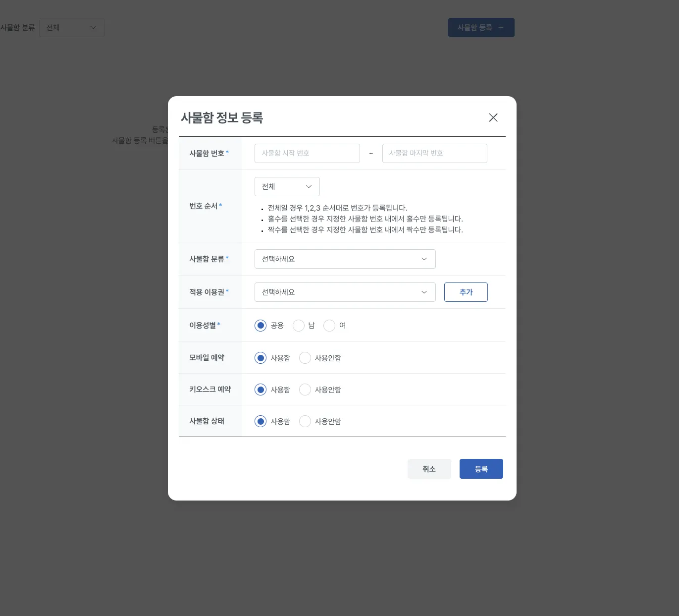This screenshot has width=679, height=616.
Task: Click the 사물함 시작 번호 input field
Action: (307, 153)
